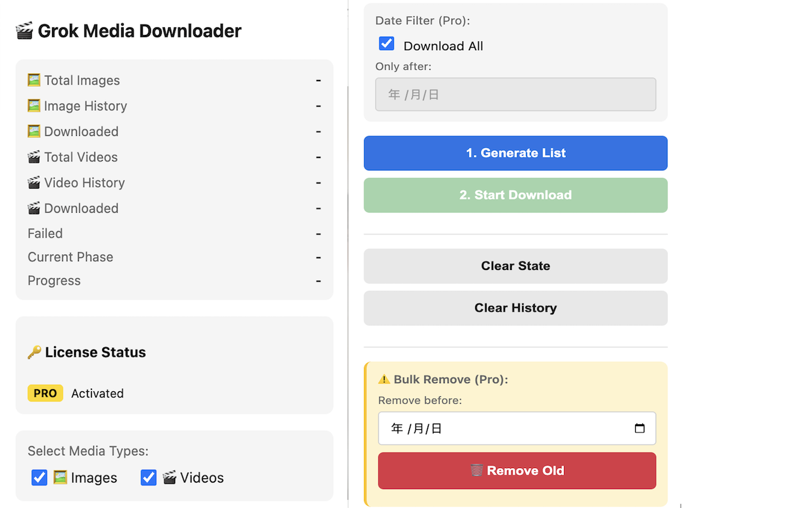Open the Remove before calendar picker
Image resolution: width=812 pixels, height=508 pixels.
(x=641, y=428)
